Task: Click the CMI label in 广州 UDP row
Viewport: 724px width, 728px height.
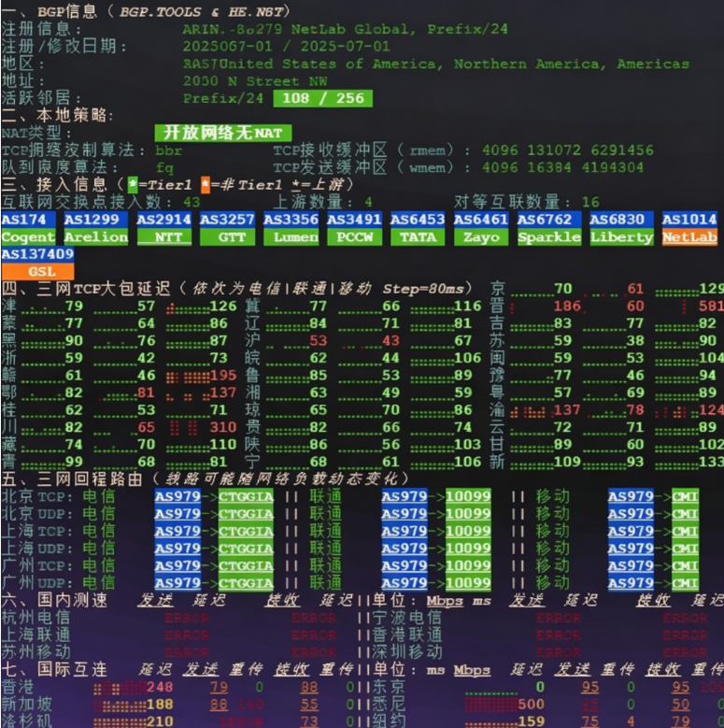Action: pos(685,582)
